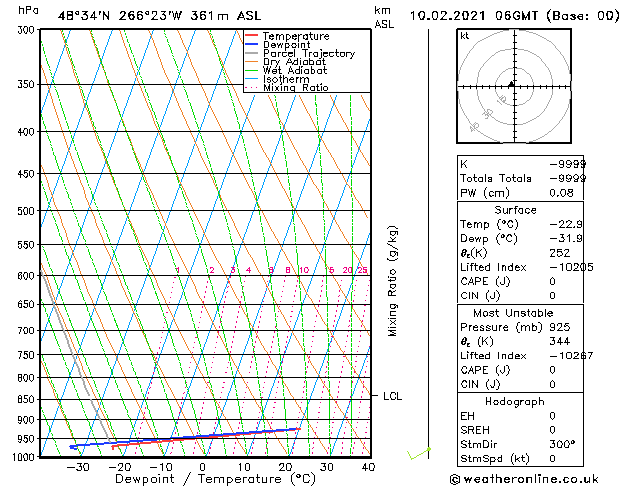
Task: Click the kt label in hodograph
Action: [x=465, y=36]
